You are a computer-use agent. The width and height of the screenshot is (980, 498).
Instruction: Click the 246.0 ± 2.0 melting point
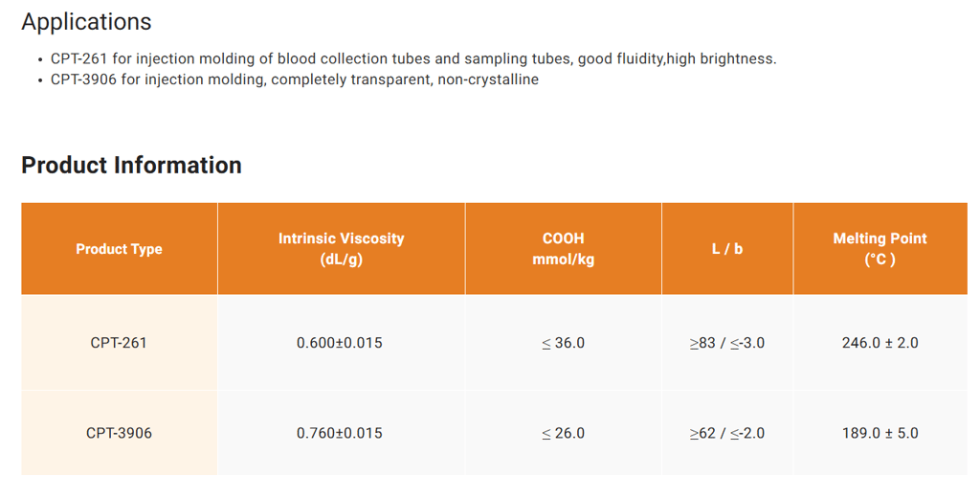[x=880, y=343]
